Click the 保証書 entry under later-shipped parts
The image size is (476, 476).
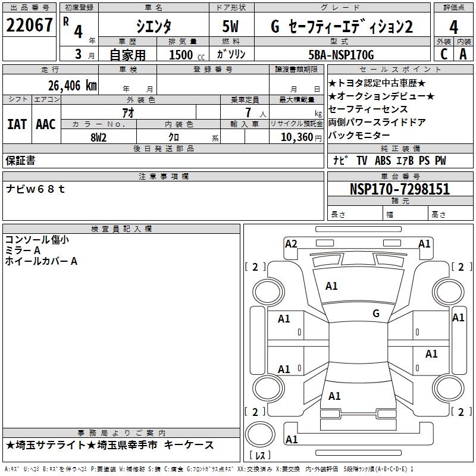pos(20,160)
